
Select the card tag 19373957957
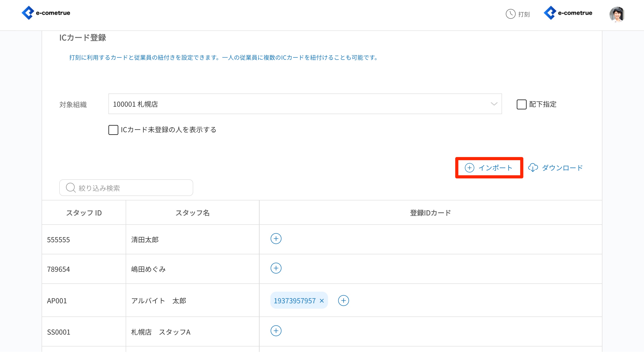(294, 301)
